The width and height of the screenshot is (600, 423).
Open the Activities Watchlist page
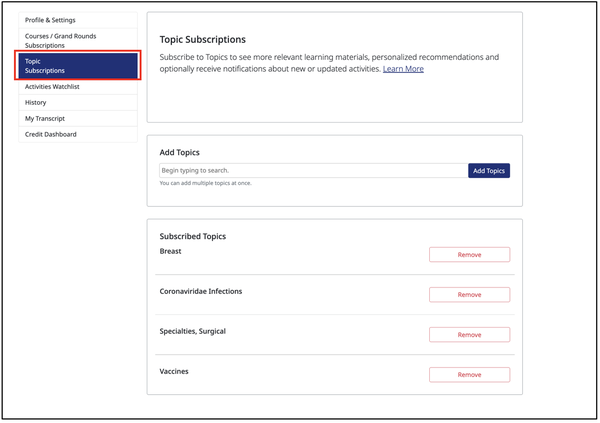tap(78, 87)
